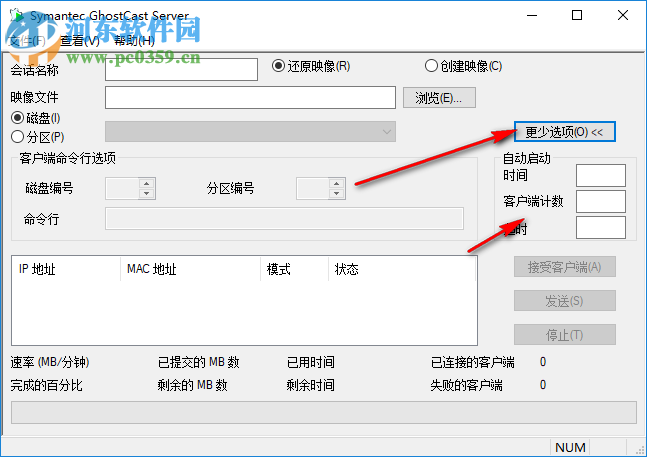
Task: Click the IP 地址 column header
Action: point(66,269)
